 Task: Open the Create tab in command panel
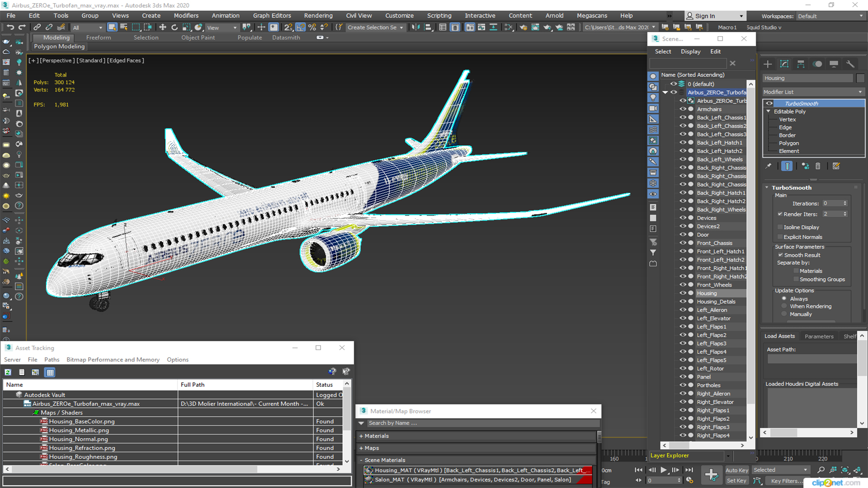point(768,64)
